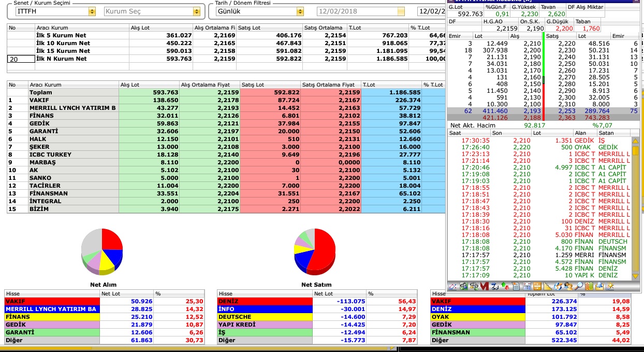Sort by Alış Lot header in lower table
This screenshot has width=644, height=352.
(x=149, y=85)
